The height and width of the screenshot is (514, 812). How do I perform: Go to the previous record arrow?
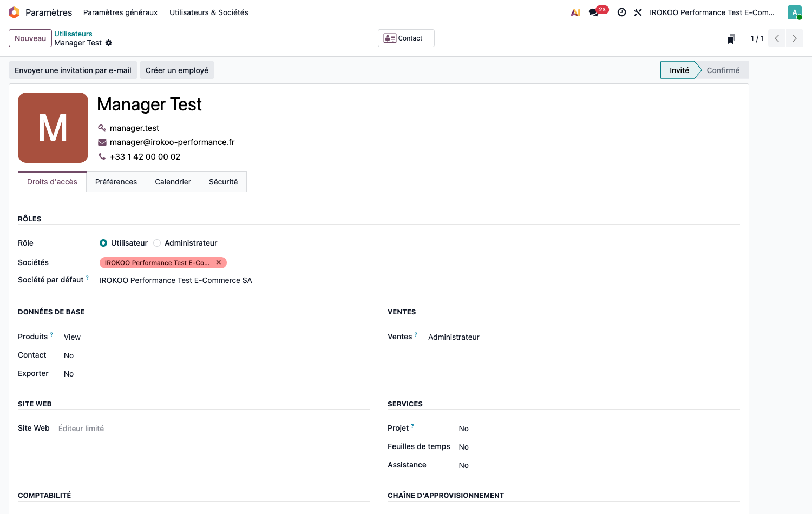(x=777, y=38)
